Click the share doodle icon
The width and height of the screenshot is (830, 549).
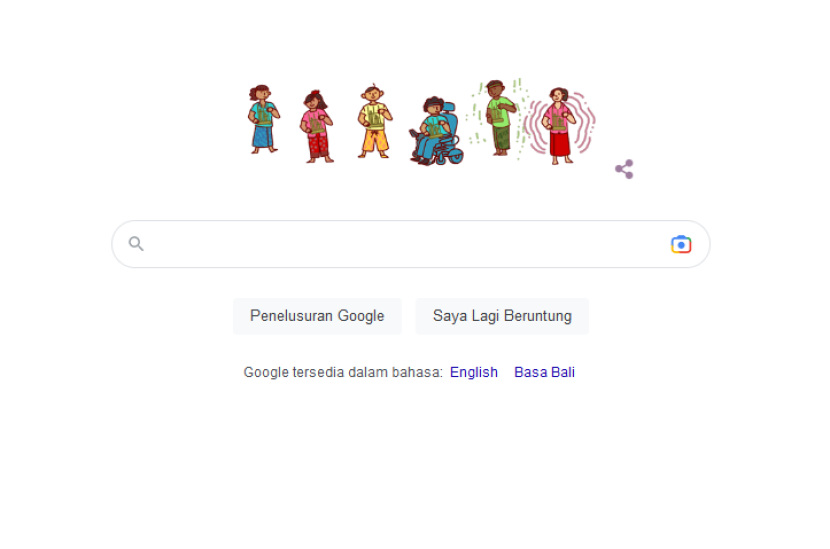click(624, 169)
